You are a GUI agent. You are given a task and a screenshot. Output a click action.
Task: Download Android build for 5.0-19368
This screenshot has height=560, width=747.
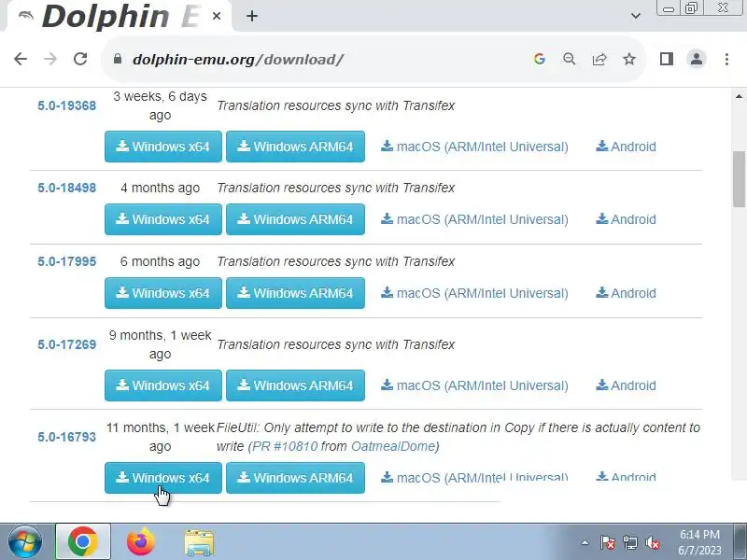[626, 147]
